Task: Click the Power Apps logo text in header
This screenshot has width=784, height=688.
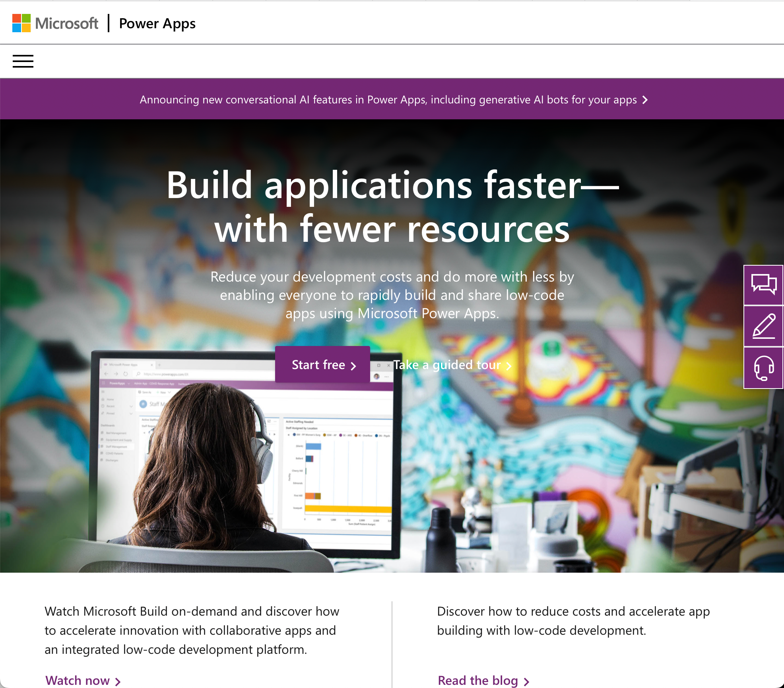Action: [x=157, y=23]
